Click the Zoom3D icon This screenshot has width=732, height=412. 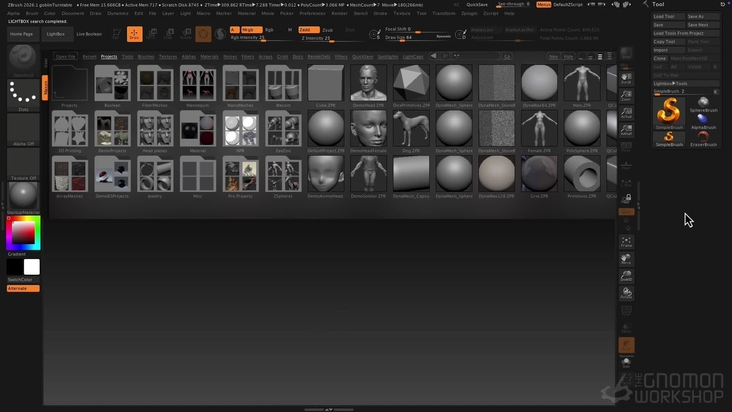[x=626, y=276]
